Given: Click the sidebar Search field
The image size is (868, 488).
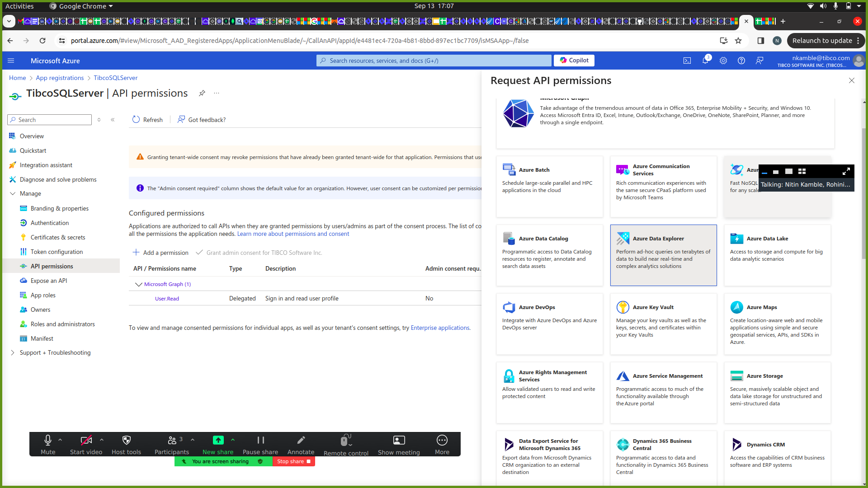Looking at the screenshot, I should (50, 120).
